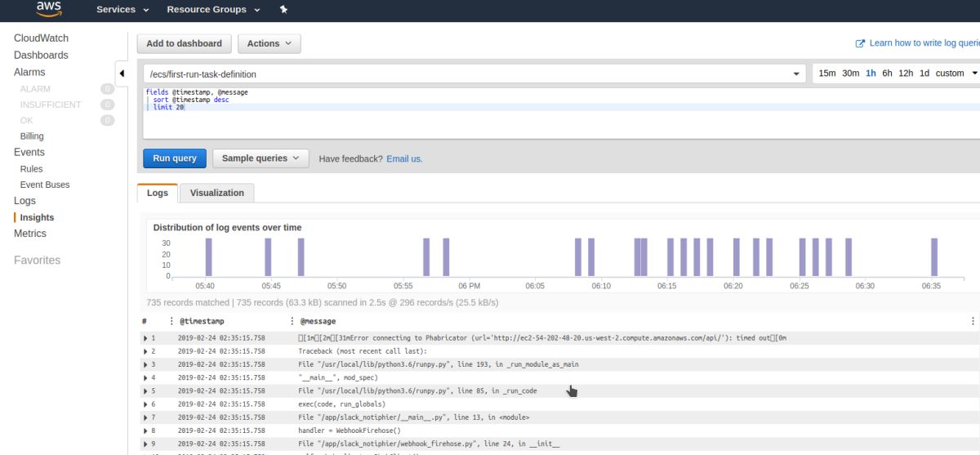The width and height of the screenshot is (980, 455).
Task: Open Logs in sidebar
Action: point(24,201)
